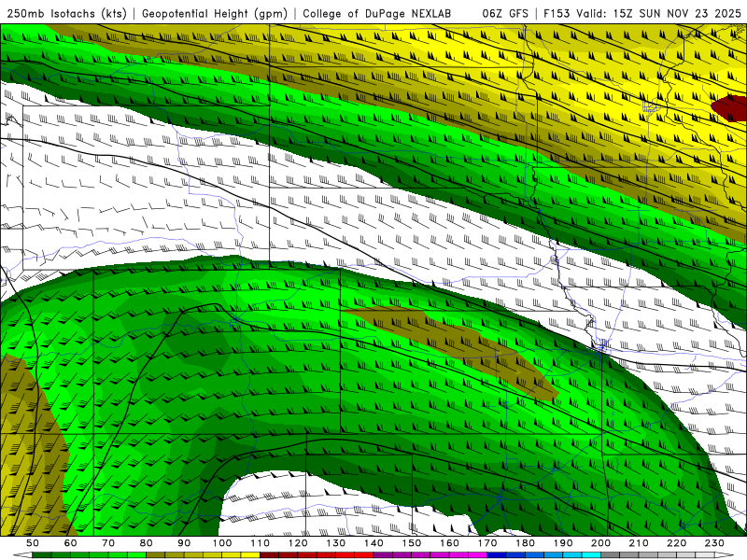Click the "College of DuPage NEXLAB" credit text
Image resolution: width=747 pixels, height=560 pixels.
tap(377, 13)
